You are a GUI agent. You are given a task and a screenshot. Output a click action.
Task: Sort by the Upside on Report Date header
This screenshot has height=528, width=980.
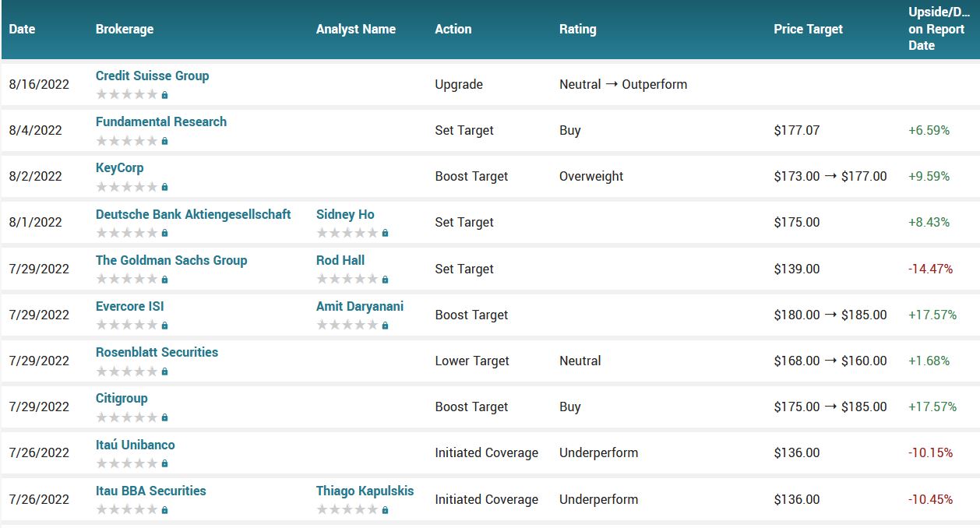938,29
